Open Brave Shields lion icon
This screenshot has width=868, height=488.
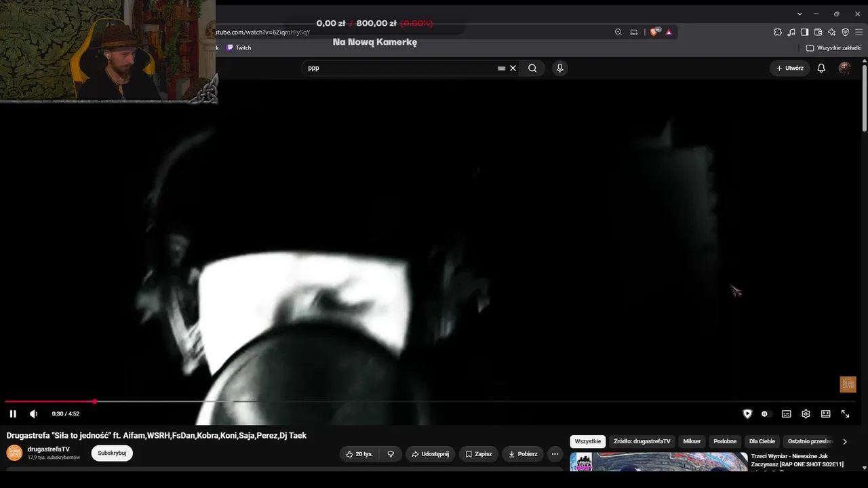click(654, 32)
